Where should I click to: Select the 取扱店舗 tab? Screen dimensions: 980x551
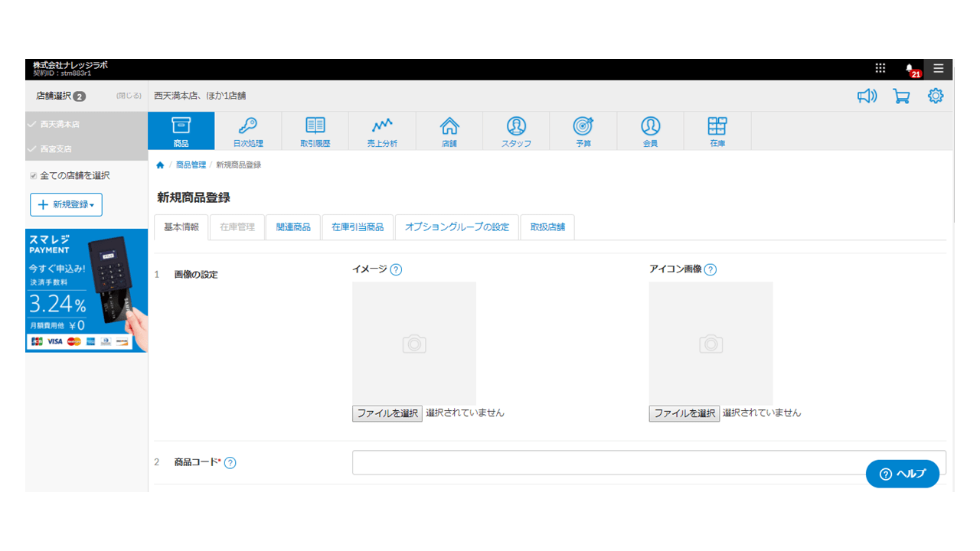click(x=547, y=227)
